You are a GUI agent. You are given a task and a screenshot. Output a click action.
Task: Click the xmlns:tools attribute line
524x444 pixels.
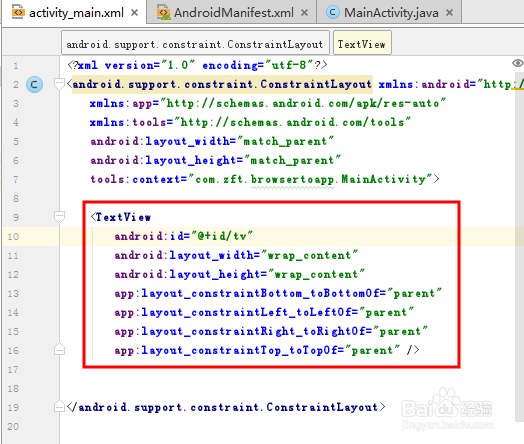point(250,122)
